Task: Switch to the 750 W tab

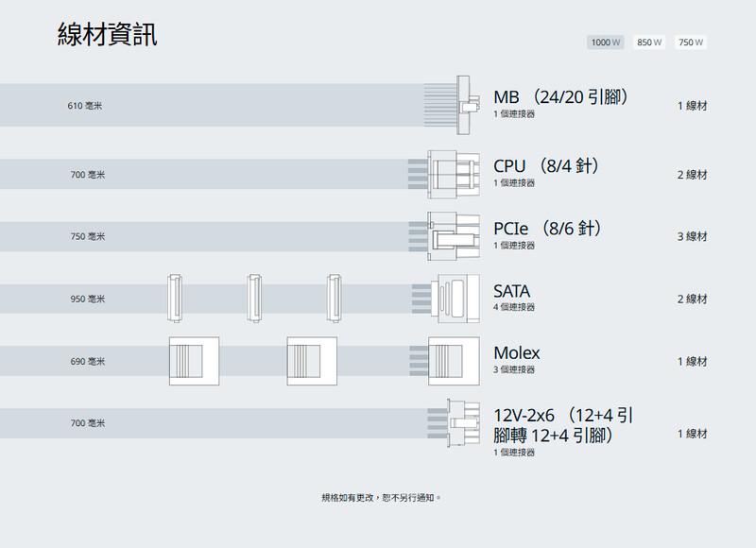Action: (x=692, y=43)
